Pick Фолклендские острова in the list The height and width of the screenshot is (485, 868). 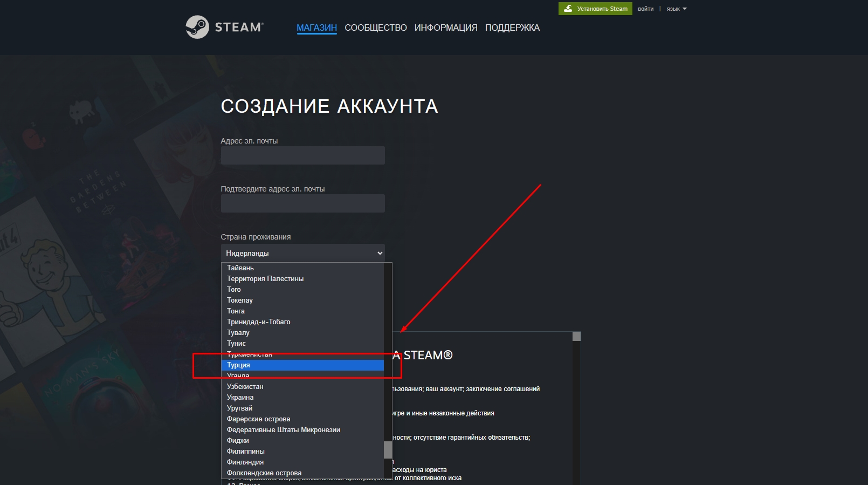coord(302,473)
